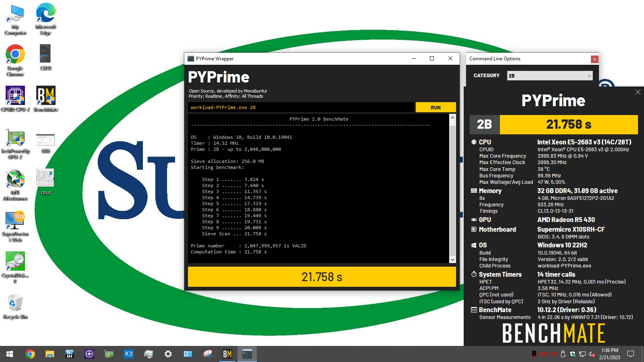The image size is (644, 362).
Task: Close the BenchMate PYPrime result panel
Action: (638, 92)
